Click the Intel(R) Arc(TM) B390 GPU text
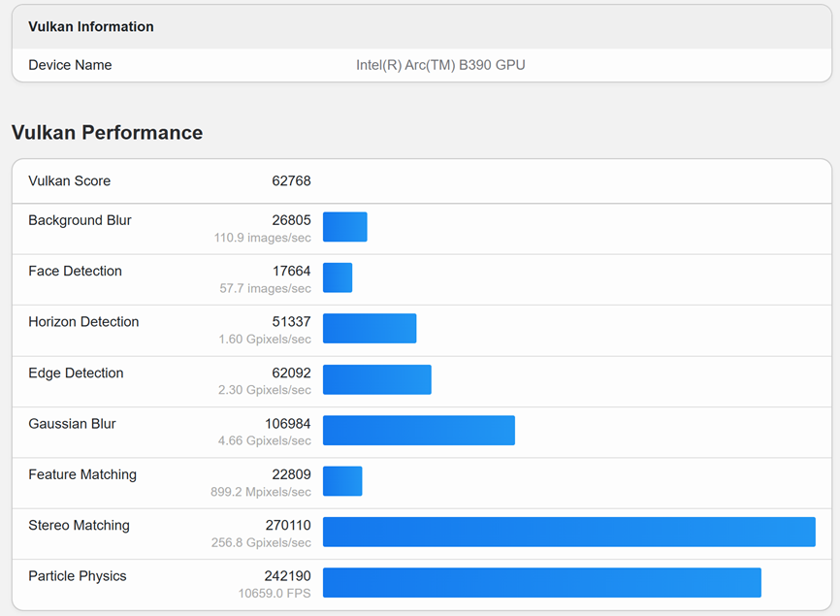 440,65
